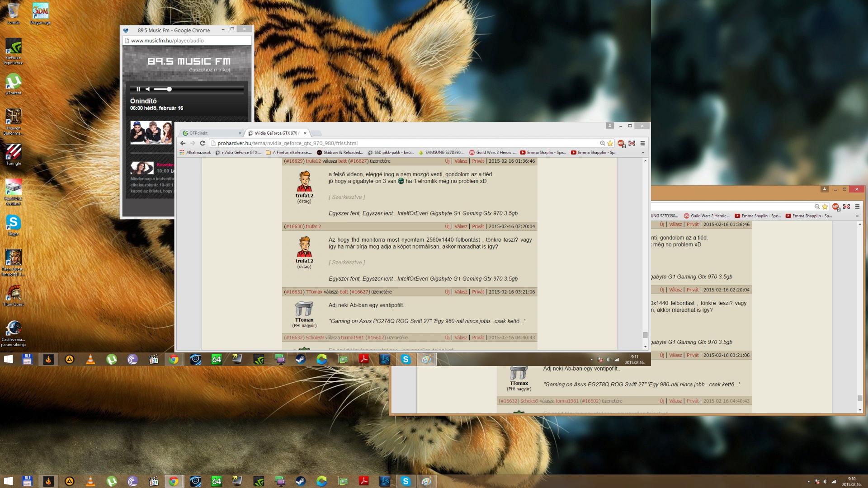Show hidden tray icons on the 9:10 taskbar
The width and height of the screenshot is (868, 488).
pos(808,482)
